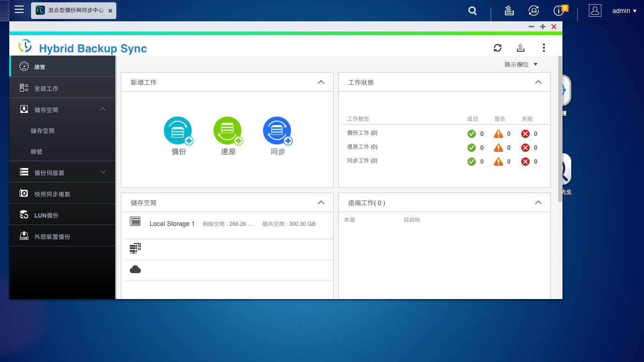The image size is (644, 362).
Task: Create a new 同步 sync job
Action: [x=278, y=131]
